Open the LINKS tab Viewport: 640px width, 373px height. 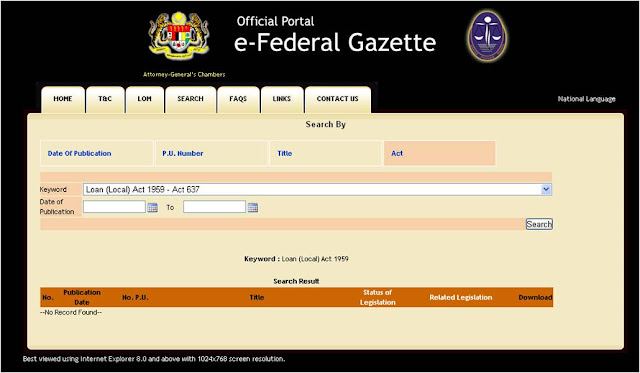[x=282, y=99]
